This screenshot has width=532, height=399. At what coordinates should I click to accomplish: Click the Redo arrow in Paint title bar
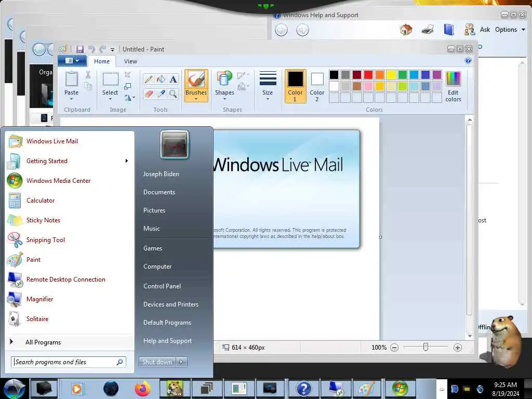coord(102,49)
